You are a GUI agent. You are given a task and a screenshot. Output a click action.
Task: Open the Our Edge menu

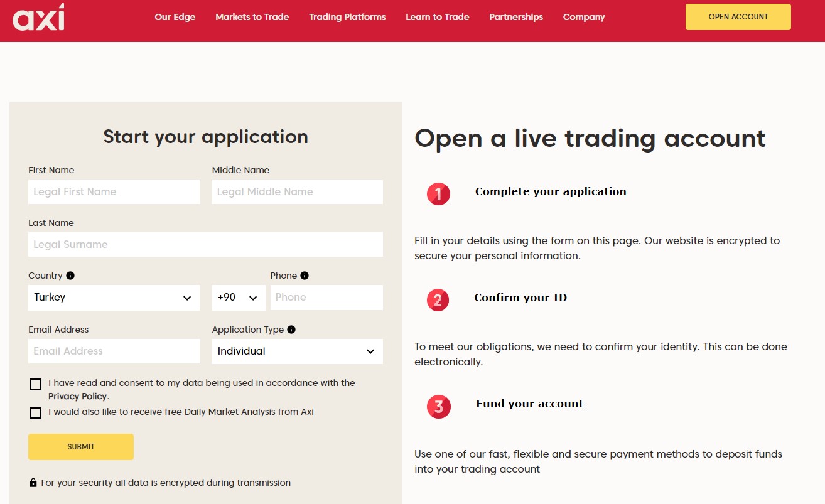coord(175,17)
